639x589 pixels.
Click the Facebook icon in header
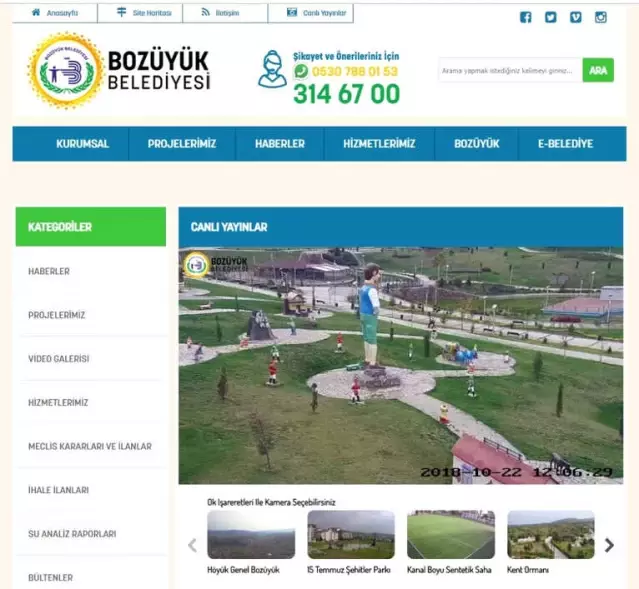(x=526, y=17)
